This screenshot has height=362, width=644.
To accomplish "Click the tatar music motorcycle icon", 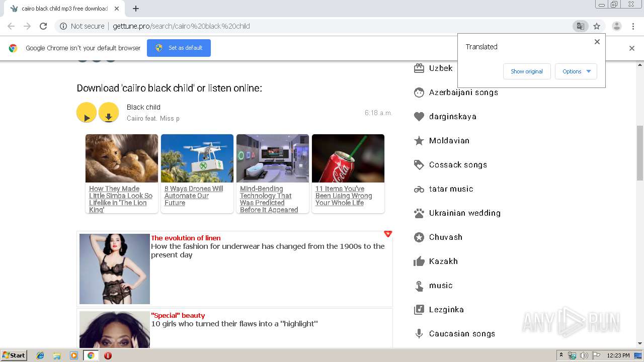I will pyautogui.click(x=419, y=189).
